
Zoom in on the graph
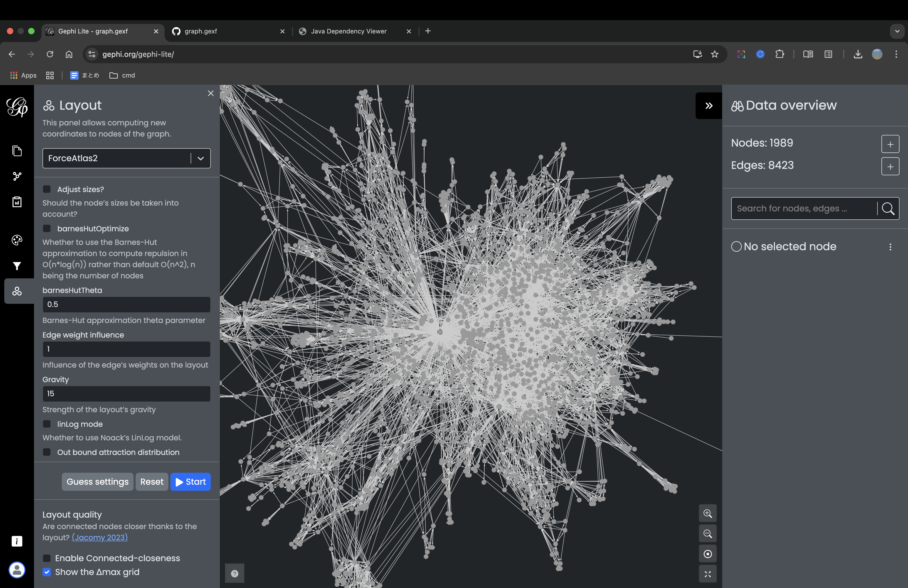[707, 513]
